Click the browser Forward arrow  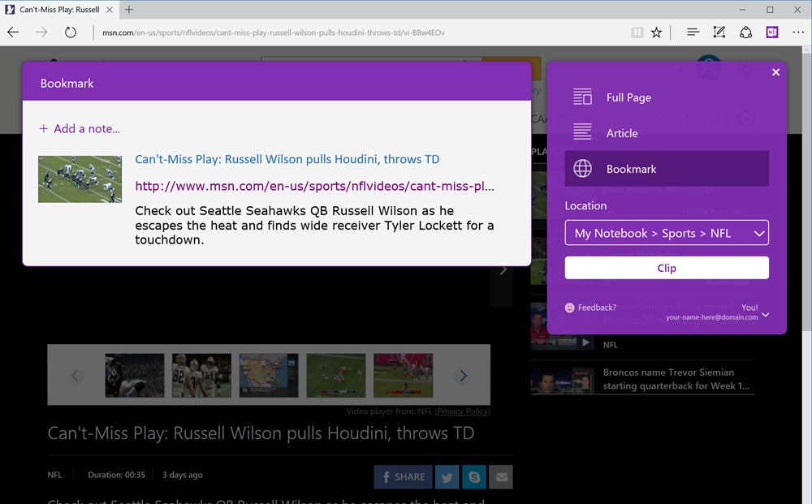[x=41, y=32]
